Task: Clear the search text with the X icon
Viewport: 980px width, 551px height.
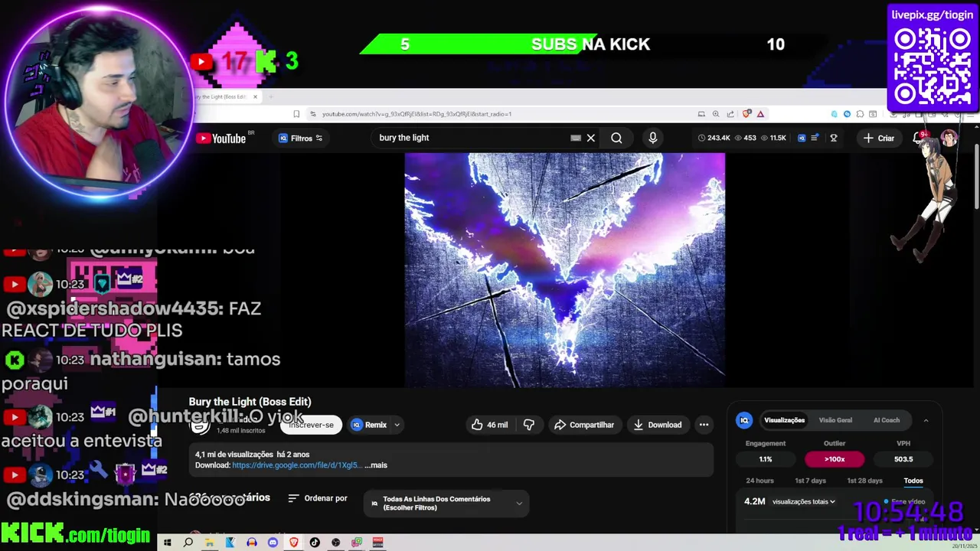Action: coord(591,139)
